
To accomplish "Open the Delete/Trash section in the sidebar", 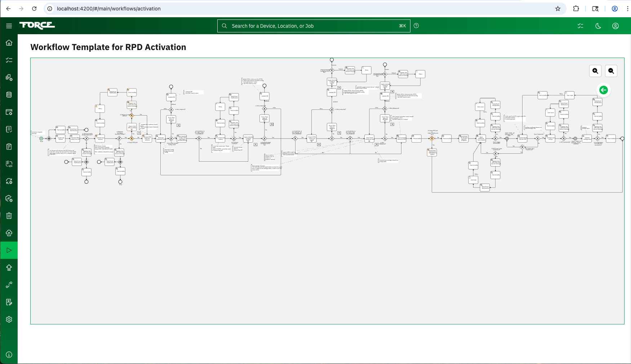I will click(x=9, y=216).
